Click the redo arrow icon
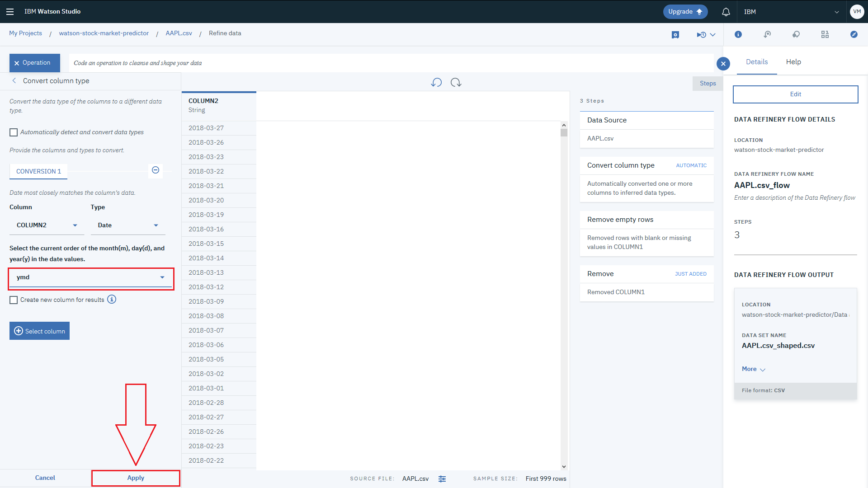 [456, 82]
